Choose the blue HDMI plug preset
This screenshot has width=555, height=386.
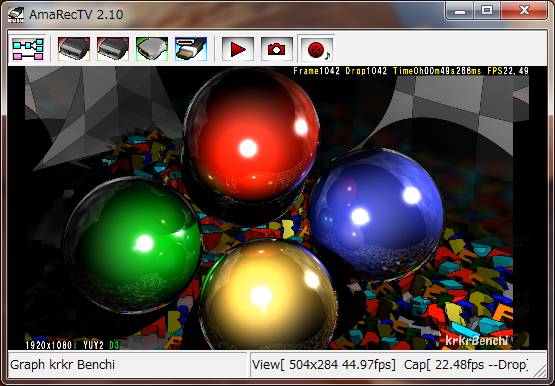[x=191, y=49]
